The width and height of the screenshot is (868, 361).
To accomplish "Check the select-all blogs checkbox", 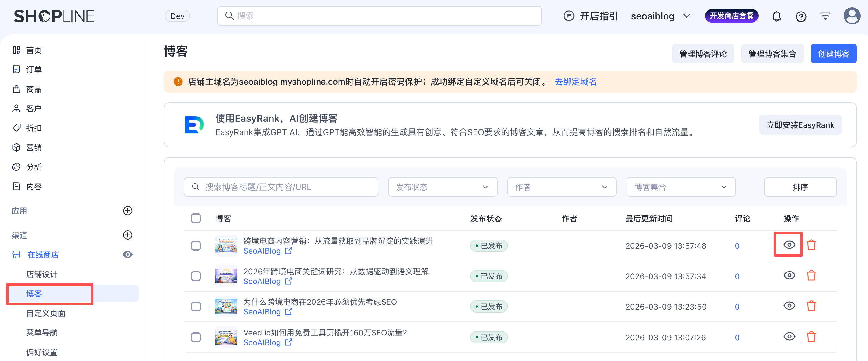I will [196, 218].
